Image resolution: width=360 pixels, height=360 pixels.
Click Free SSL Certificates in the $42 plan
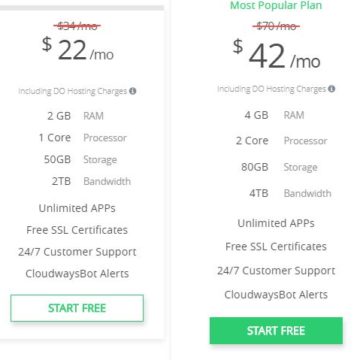coord(276,247)
